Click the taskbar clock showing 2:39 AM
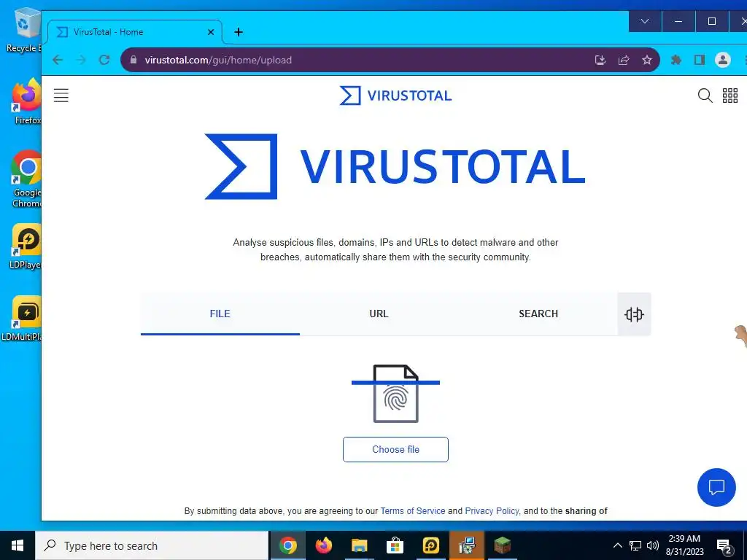Viewport: 747px width, 560px height. [684, 545]
